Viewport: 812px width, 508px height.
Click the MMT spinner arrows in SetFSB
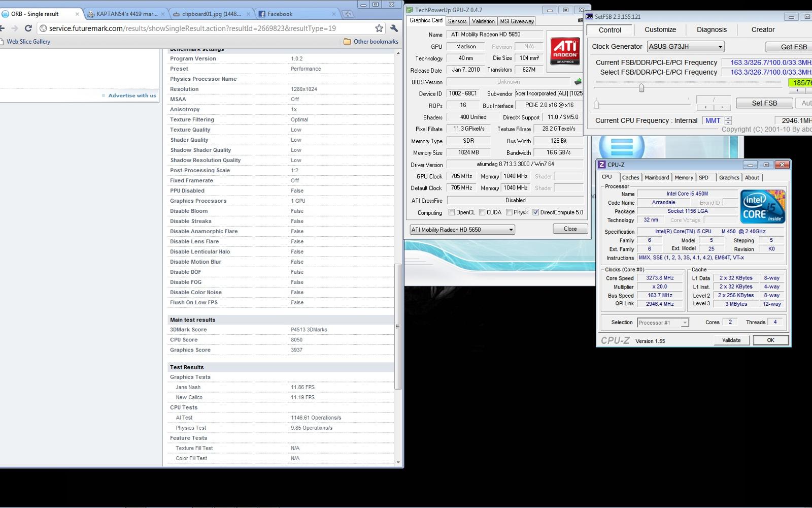click(x=728, y=120)
